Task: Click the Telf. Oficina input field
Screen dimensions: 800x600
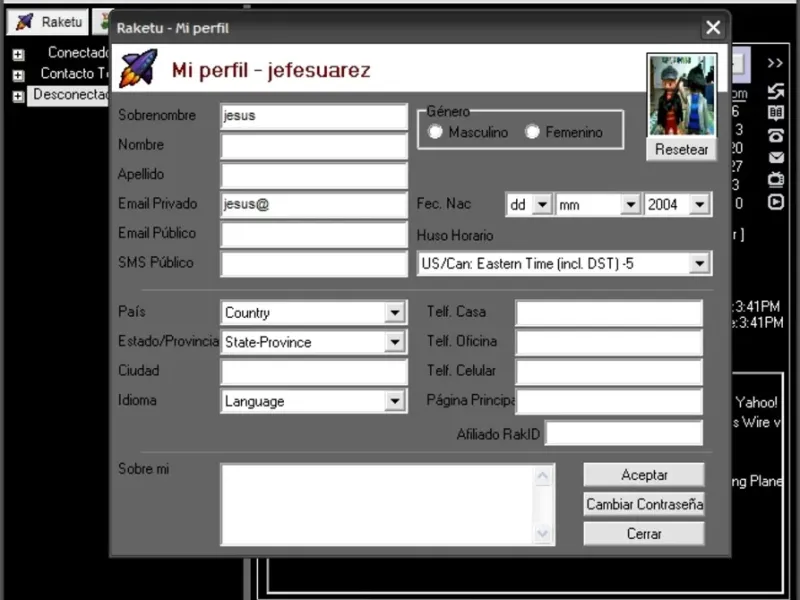Action: coord(609,342)
